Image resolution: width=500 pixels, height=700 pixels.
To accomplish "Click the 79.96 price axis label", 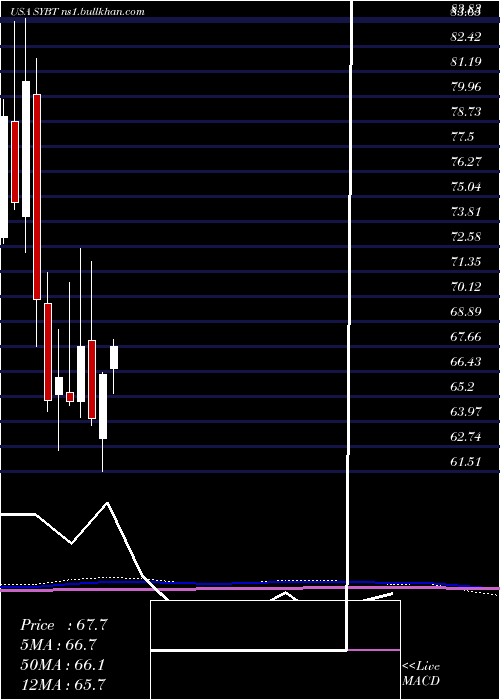I will [466, 87].
